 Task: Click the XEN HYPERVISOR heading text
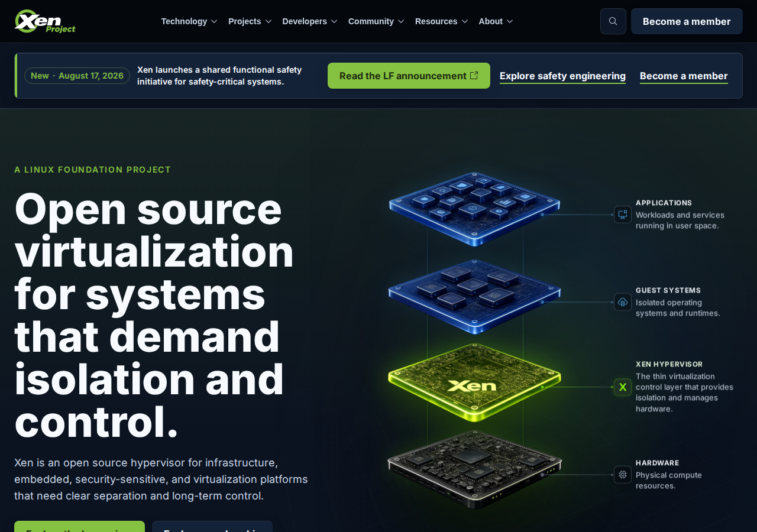(669, 364)
